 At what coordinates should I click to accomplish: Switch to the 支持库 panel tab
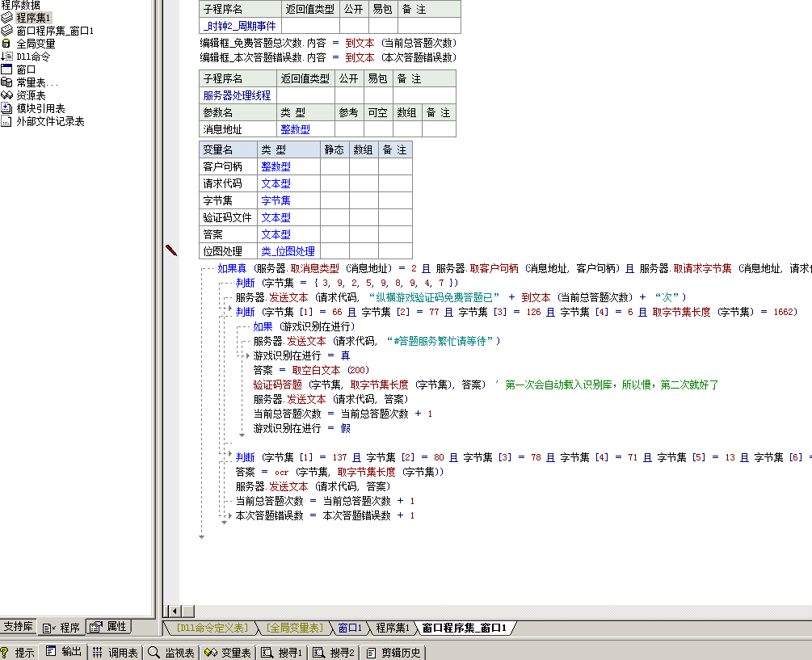tap(18, 626)
